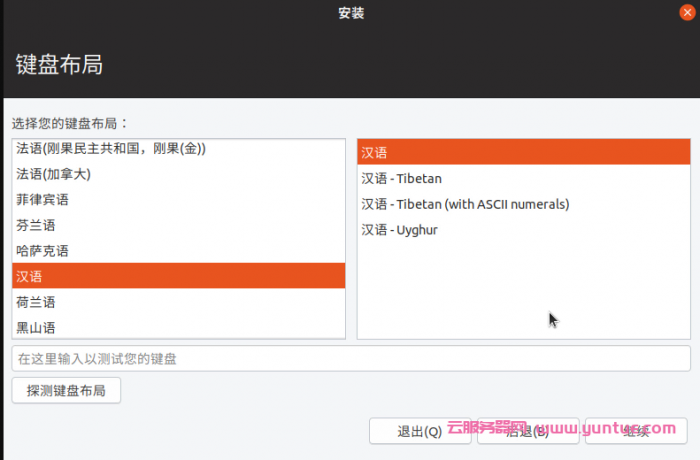Click the 退出(Q) button
The width and height of the screenshot is (700, 460).
click(x=420, y=431)
